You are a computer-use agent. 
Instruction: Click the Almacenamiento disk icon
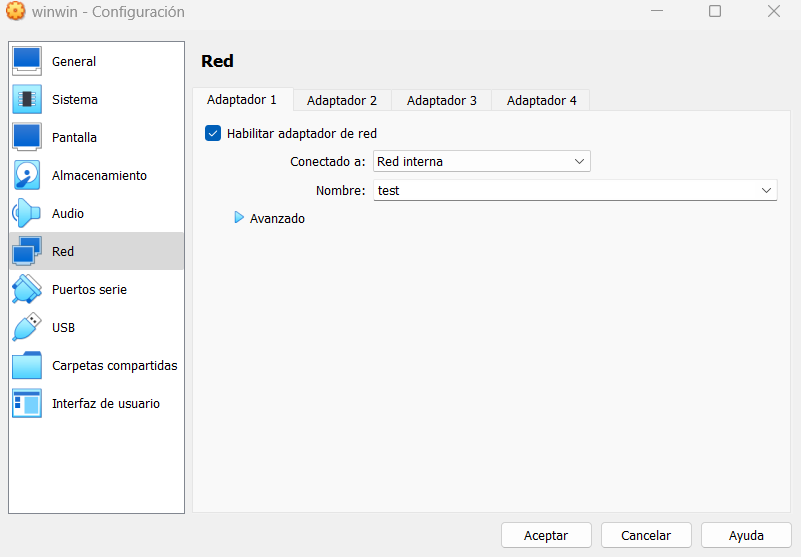coord(27,175)
